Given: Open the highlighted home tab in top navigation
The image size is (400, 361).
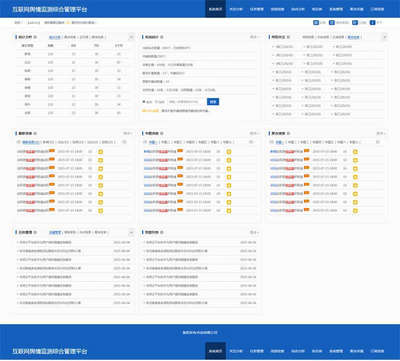Looking at the screenshot, I should pyautogui.click(x=215, y=9).
